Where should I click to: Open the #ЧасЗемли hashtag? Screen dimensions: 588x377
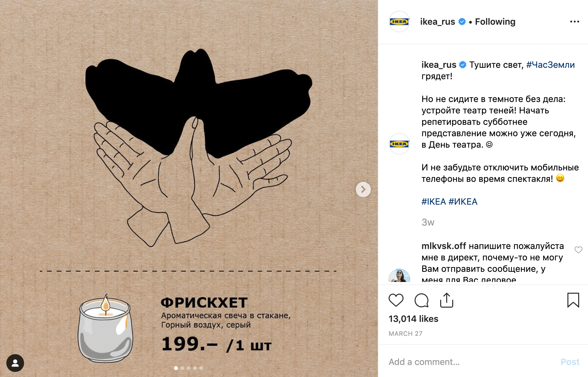pos(550,65)
